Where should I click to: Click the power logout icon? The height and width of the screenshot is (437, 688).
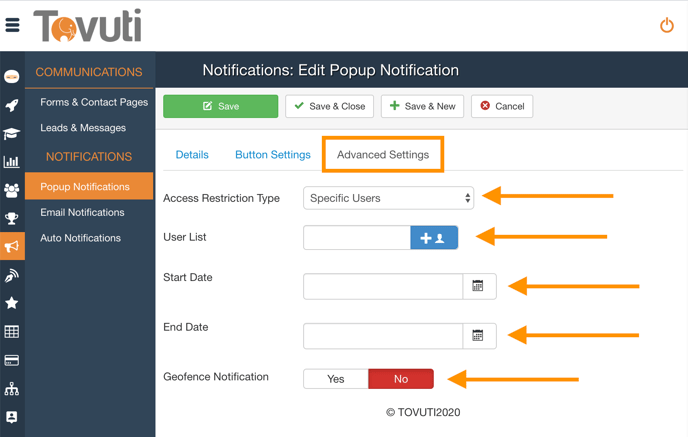[x=667, y=25]
